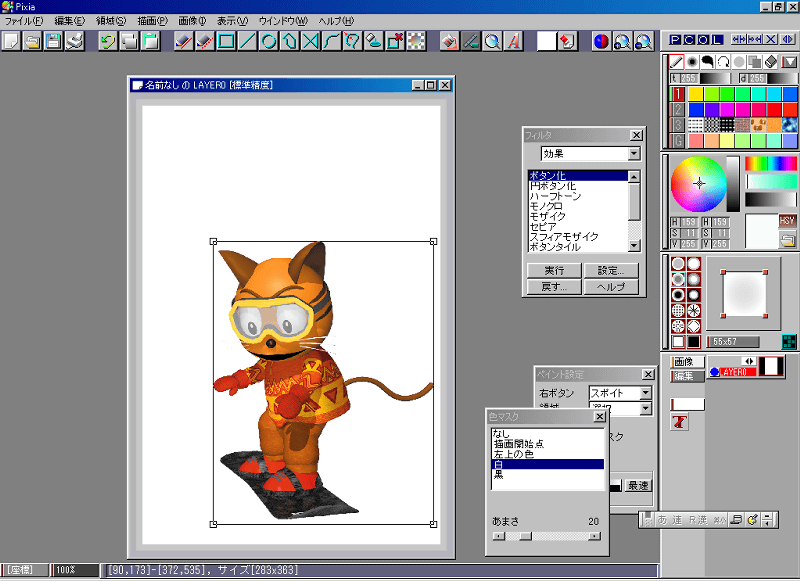Select the circle region tool
The height and width of the screenshot is (581, 800).
(268, 41)
